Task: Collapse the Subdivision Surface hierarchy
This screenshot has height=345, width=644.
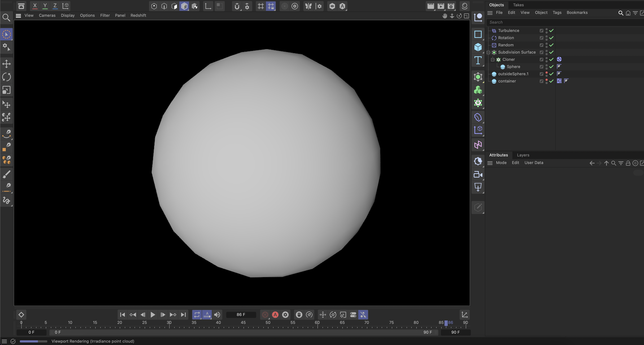Action: click(x=488, y=52)
